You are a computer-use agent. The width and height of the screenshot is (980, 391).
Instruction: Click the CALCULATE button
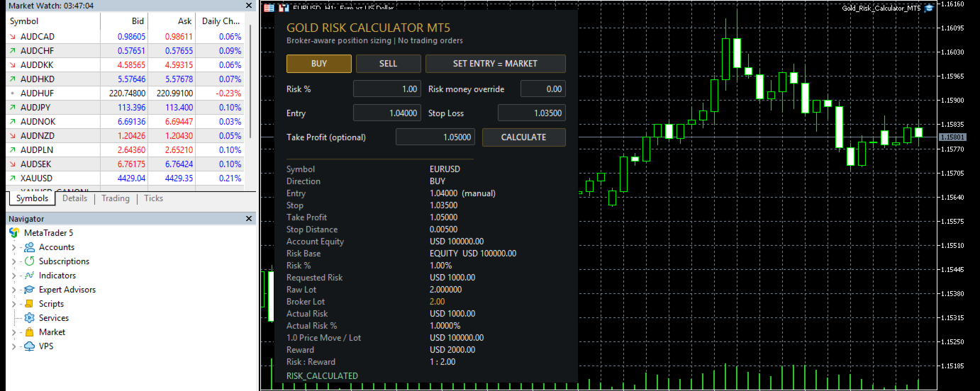coord(524,137)
